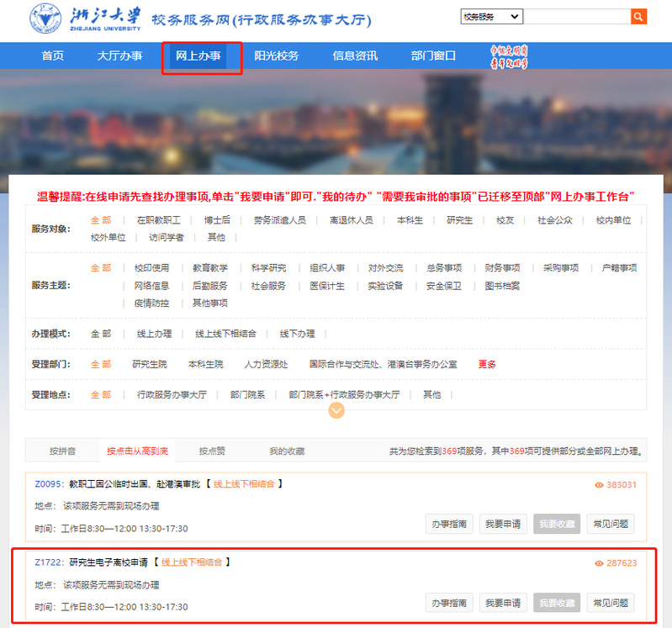
Task: Go to 阳光校务 in the navigation bar
Action: [x=277, y=56]
